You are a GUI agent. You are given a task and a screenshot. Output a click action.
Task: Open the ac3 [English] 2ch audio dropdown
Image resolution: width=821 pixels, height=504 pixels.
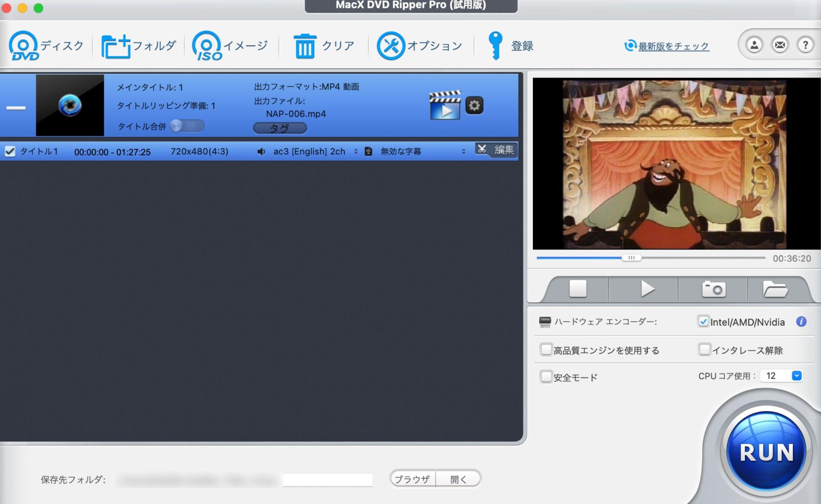coord(315,152)
